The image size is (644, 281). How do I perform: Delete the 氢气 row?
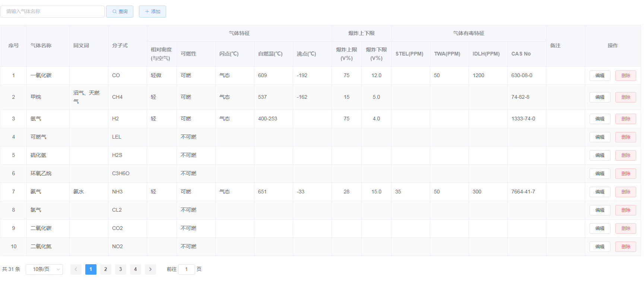tap(625, 119)
